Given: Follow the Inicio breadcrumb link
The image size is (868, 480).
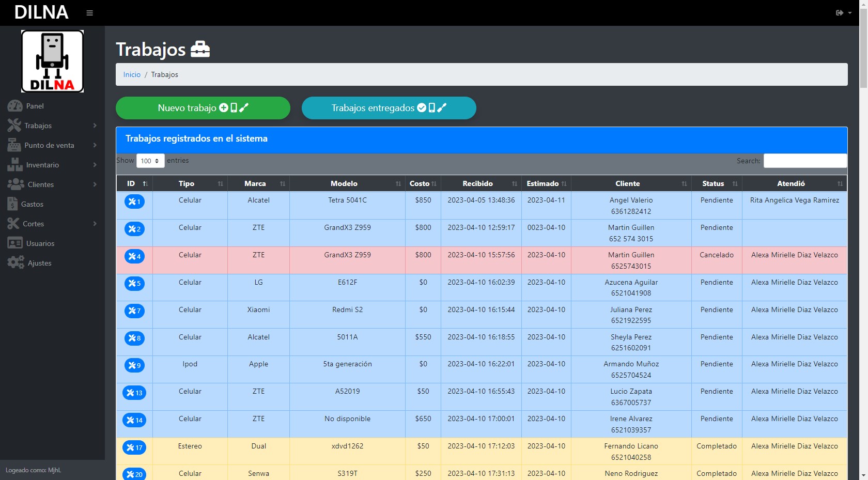Looking at the screenshot, I should coord(132,75).
